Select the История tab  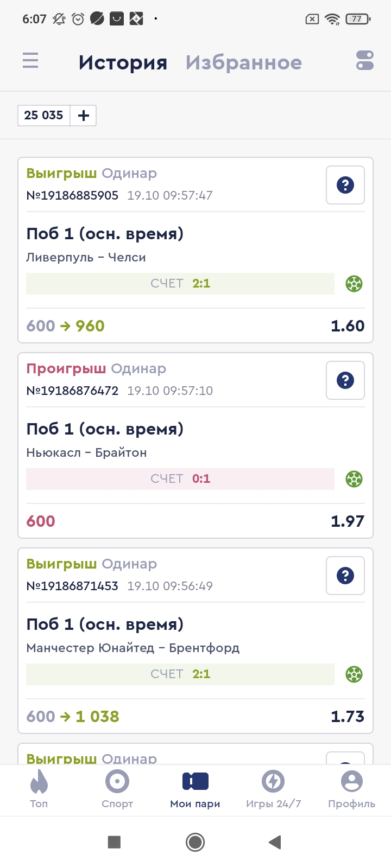click(x=123, y=63)
